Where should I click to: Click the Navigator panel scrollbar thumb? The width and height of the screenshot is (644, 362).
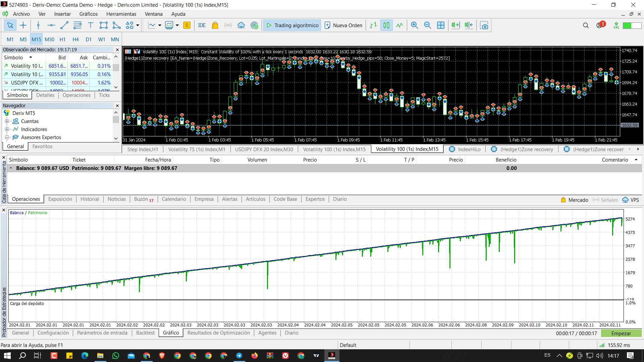point(116,120)
